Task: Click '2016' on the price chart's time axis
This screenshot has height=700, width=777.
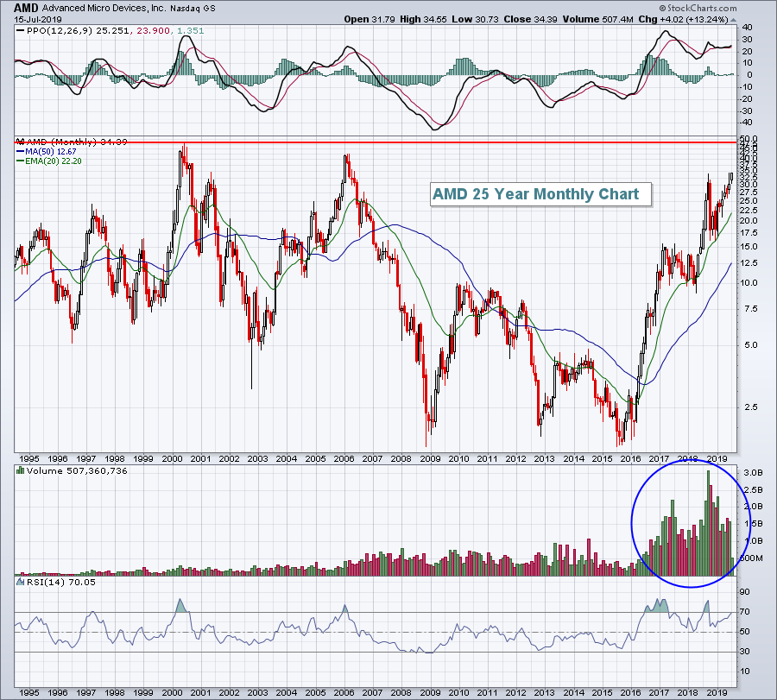Action: [x=630, y=458]
